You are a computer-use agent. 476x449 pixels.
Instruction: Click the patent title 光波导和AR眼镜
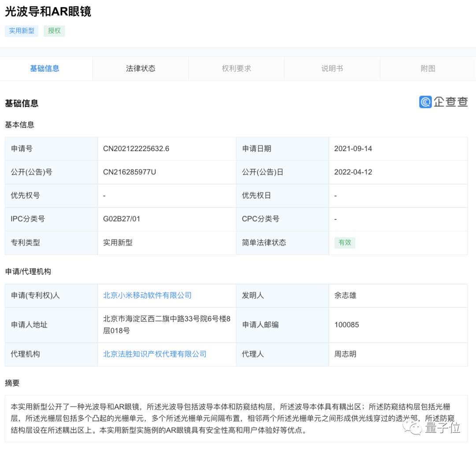[x=47, y=11]
